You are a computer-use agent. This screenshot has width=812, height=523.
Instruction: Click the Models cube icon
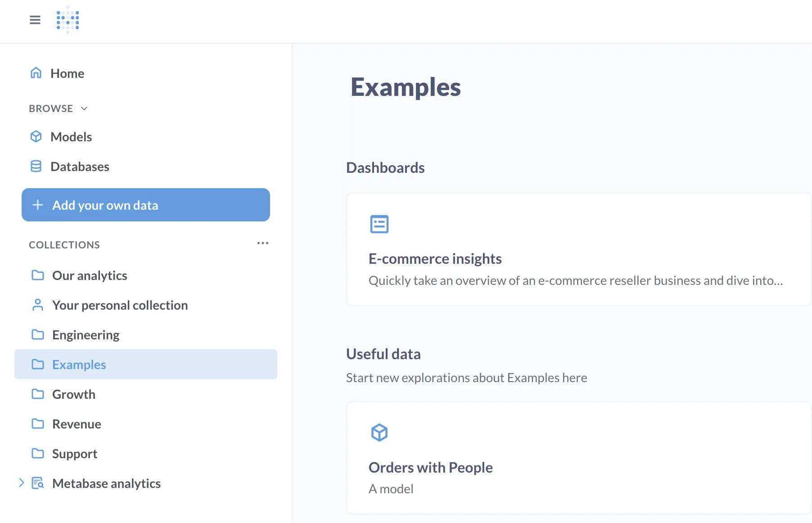coord(36,136)
